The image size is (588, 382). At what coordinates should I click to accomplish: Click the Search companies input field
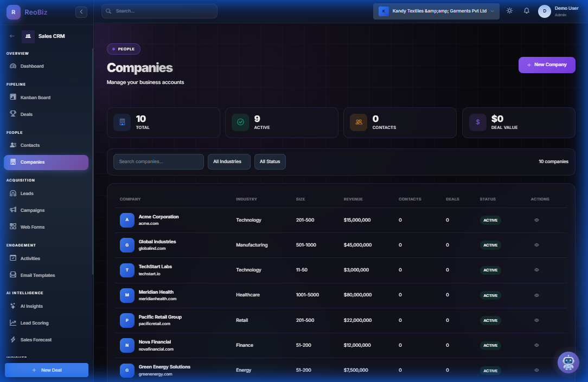[158, 161]
